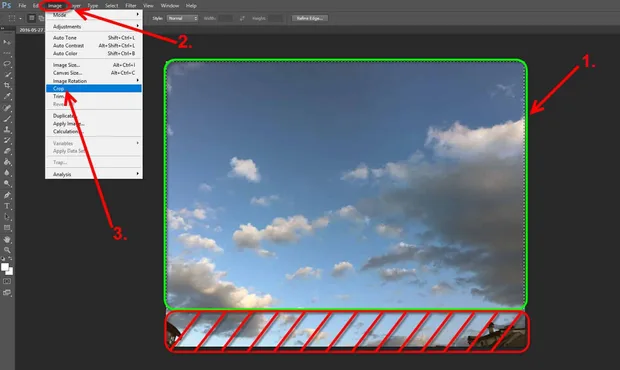The height and width of the screenshot is (370, 620).
Task: Expand the Adjustments submenu
Action: click(x=93, y=26)
